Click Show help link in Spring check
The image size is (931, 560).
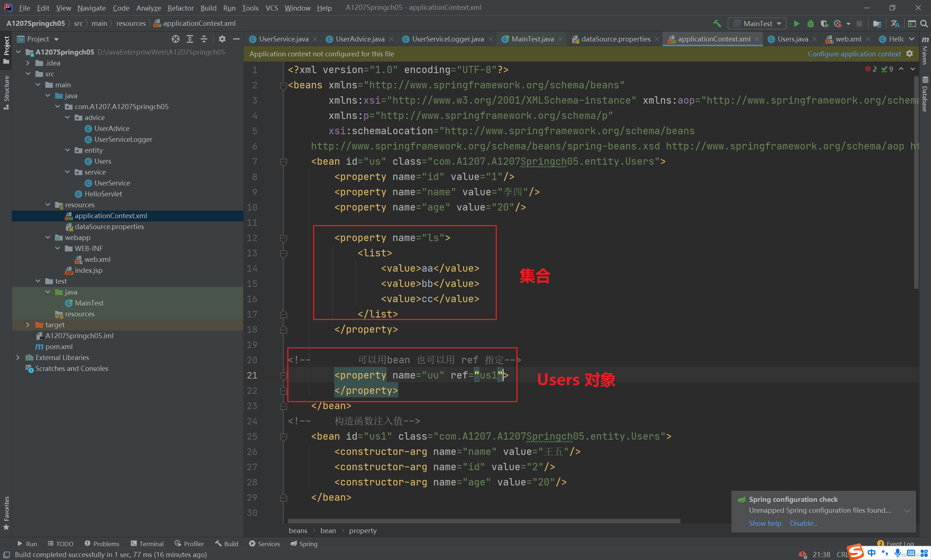click(x=763, y=523)
